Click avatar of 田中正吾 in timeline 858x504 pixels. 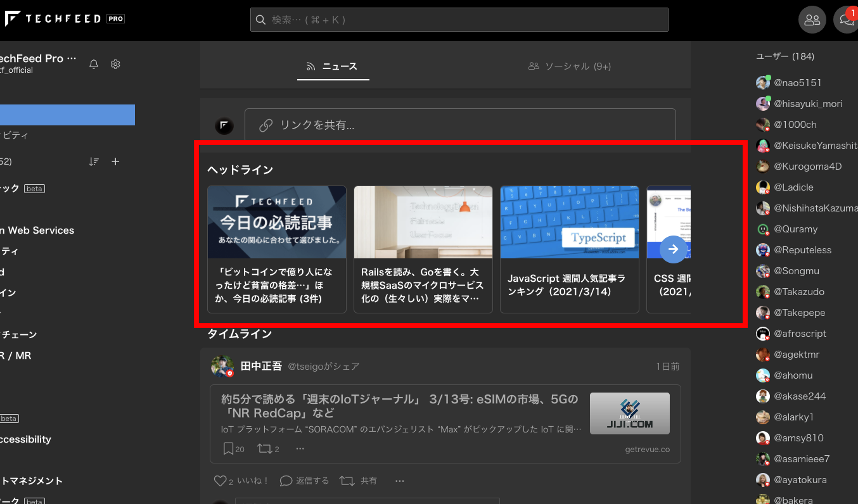(222, 366)
